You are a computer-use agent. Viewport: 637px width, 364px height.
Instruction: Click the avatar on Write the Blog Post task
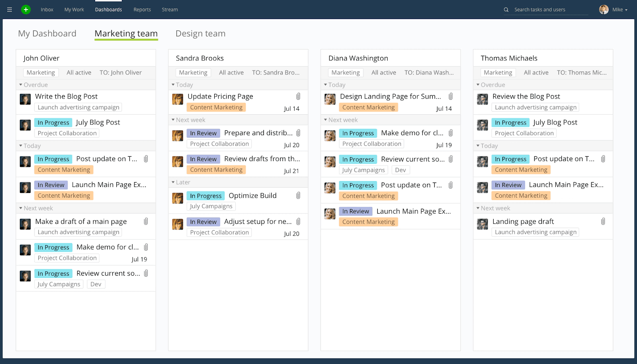coord(25,99)
